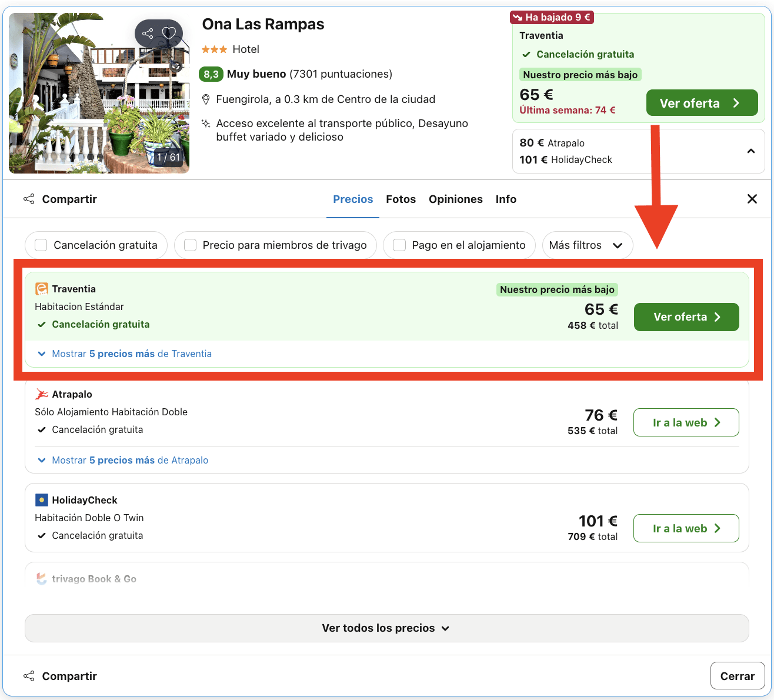774x700 pixels.
Task: Click the photo counter 1 / 61
Action: pos(168,157)
